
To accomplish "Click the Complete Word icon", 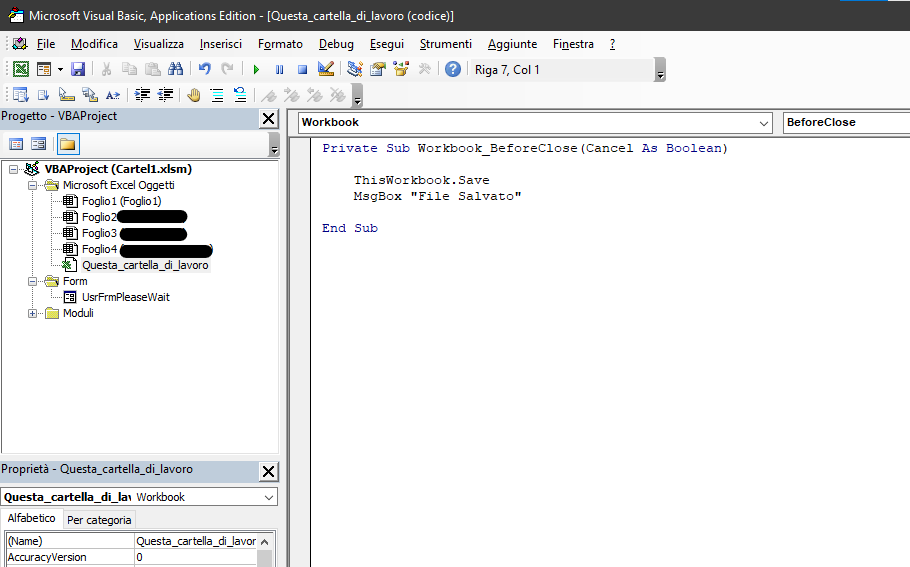I will [x=113, y=95].
